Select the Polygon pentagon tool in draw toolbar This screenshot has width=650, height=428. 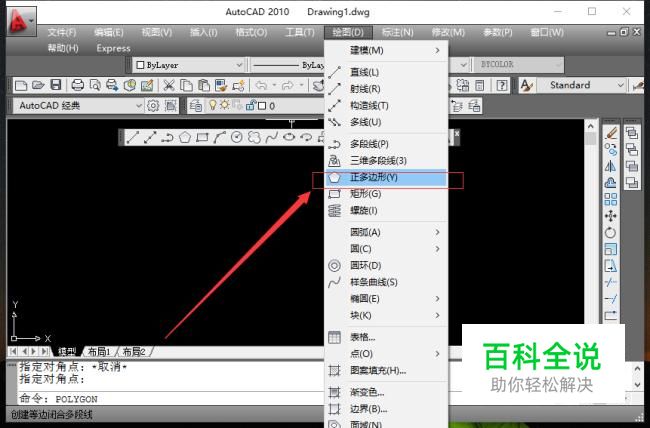[184, 137]
